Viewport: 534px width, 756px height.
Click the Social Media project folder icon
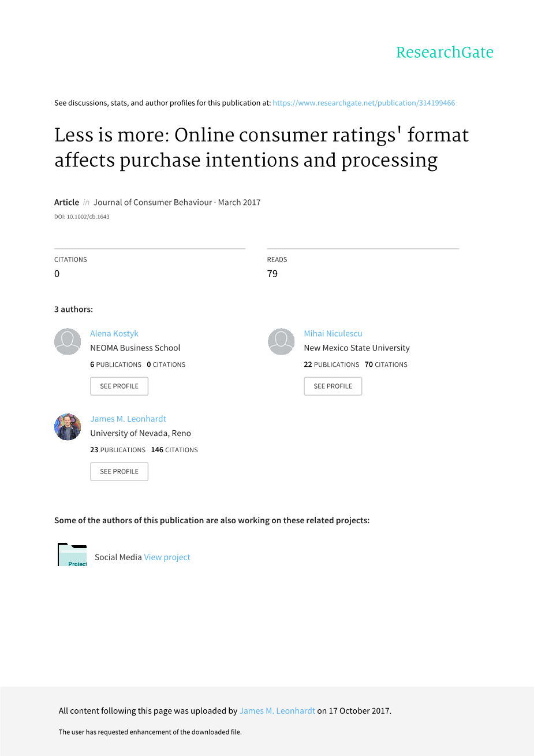pyautogui.click(x=72, y=555)
